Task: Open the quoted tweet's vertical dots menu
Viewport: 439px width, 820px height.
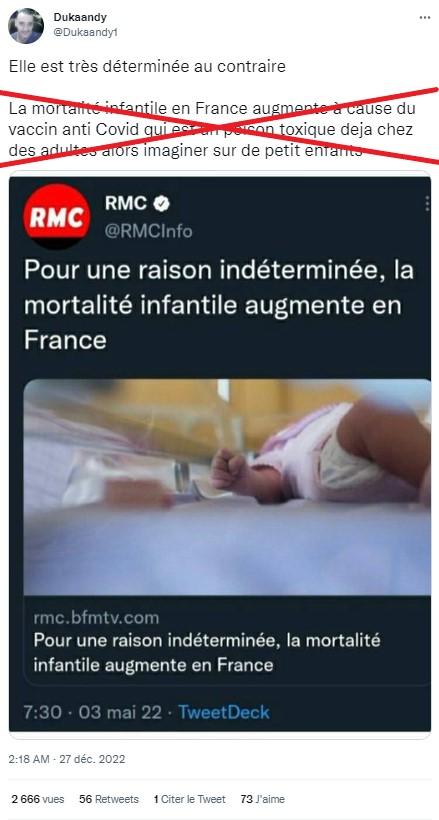Action: pos(427,203)
